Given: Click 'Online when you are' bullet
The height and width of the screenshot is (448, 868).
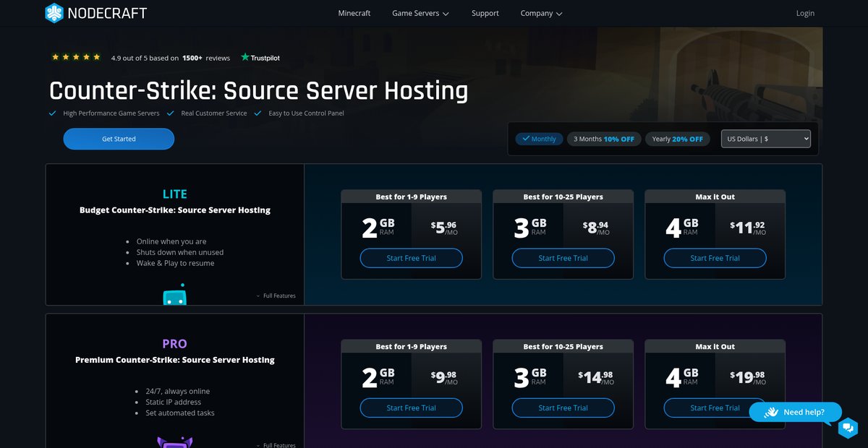Looking at the screenshot, I should coord(171,241).
